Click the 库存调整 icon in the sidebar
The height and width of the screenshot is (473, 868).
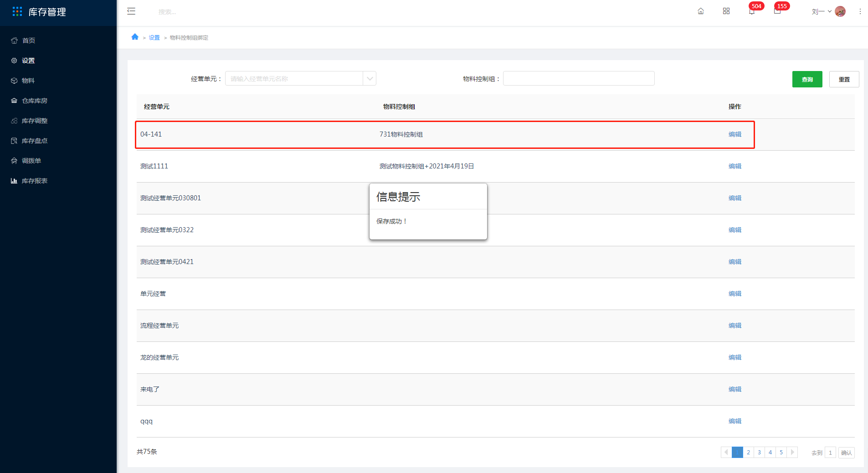pos(14,121)
